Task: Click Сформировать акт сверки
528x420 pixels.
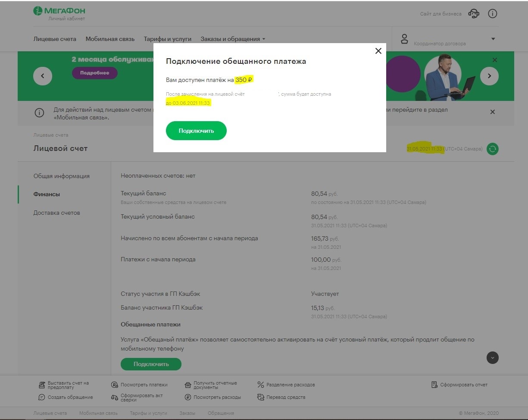Action: [x=137, y=398]
